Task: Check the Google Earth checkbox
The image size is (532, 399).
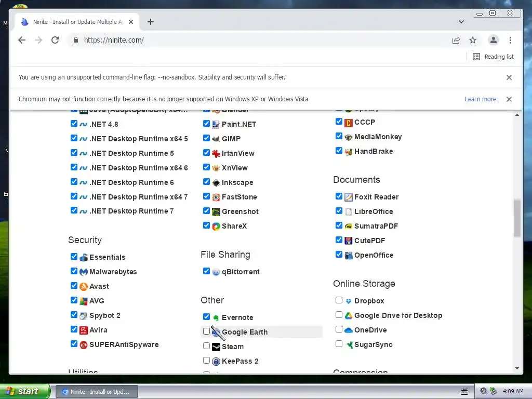Action: [206, 331]
